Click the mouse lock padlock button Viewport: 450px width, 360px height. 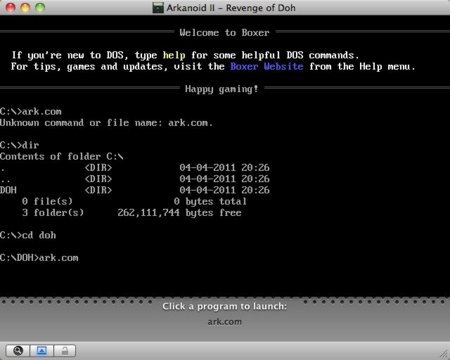tap(65, 351)
